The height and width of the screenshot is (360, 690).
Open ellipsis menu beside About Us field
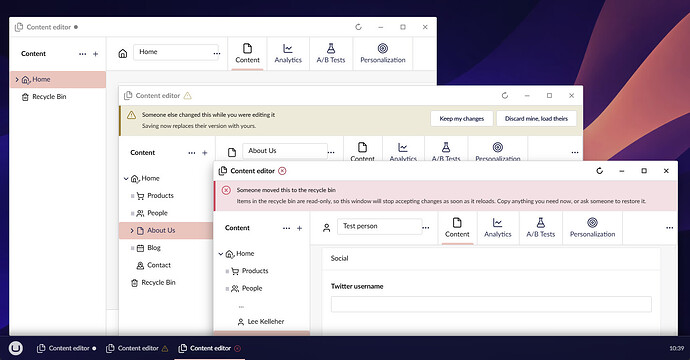pyautogui.click(x=331, y=152)
